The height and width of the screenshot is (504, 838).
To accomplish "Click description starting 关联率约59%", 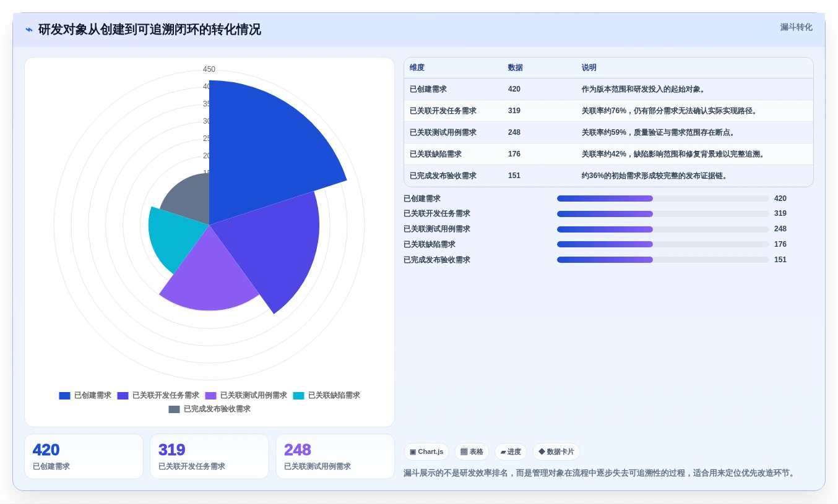I will pos(659,132).
